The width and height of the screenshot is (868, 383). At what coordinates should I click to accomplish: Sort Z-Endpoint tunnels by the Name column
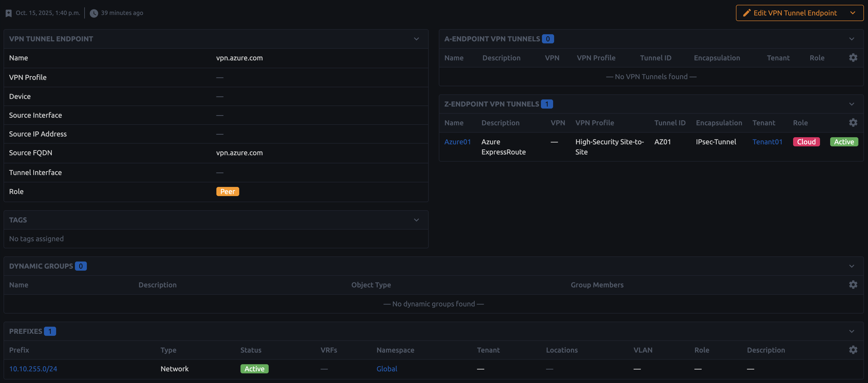pyautogui.click(x=454, y=123)
